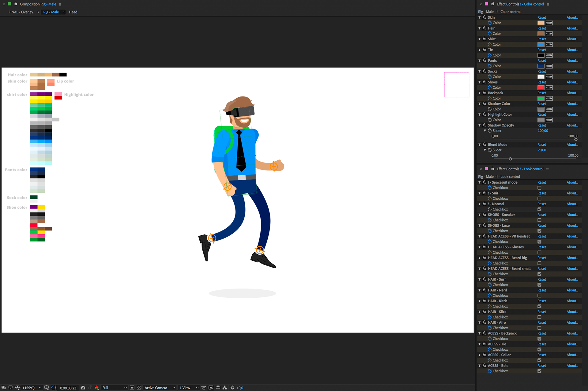The image size is (588, 391).
Task: Toggle the transparency grid in the viewer
Action: pyautogui.click(x=139, y=388)
